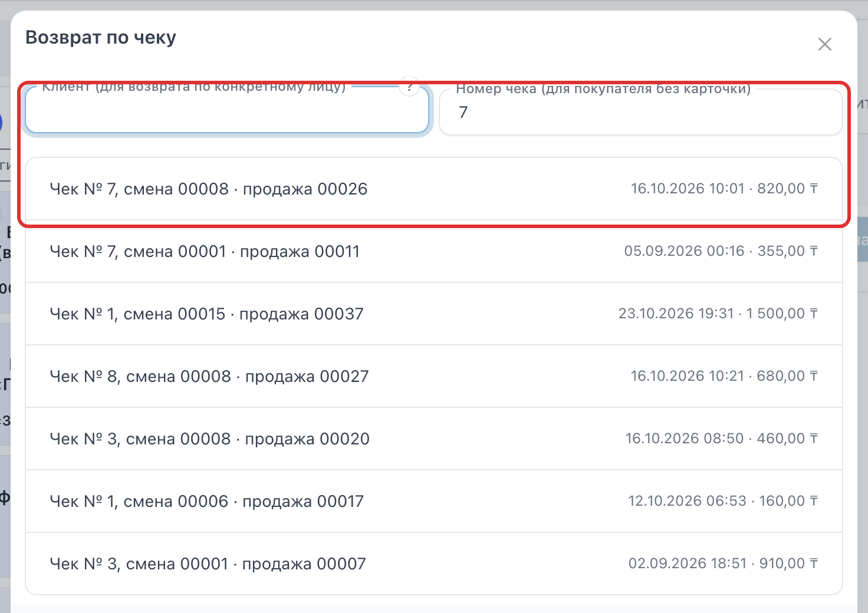Select receipt № 7, смена 00001, продажа 00011
The height and width of the screenshot is (613, 868).
point(434,251)
